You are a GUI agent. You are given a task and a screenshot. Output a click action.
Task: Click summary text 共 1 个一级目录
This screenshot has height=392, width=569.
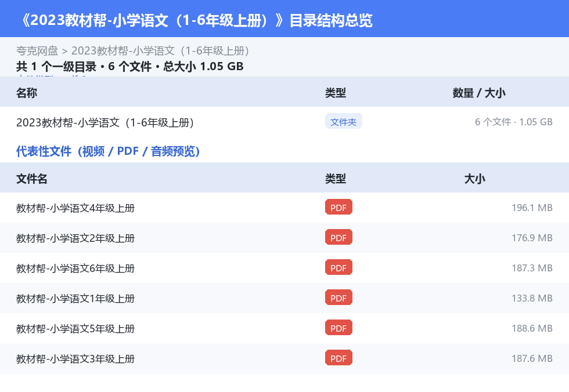point(56,66)
